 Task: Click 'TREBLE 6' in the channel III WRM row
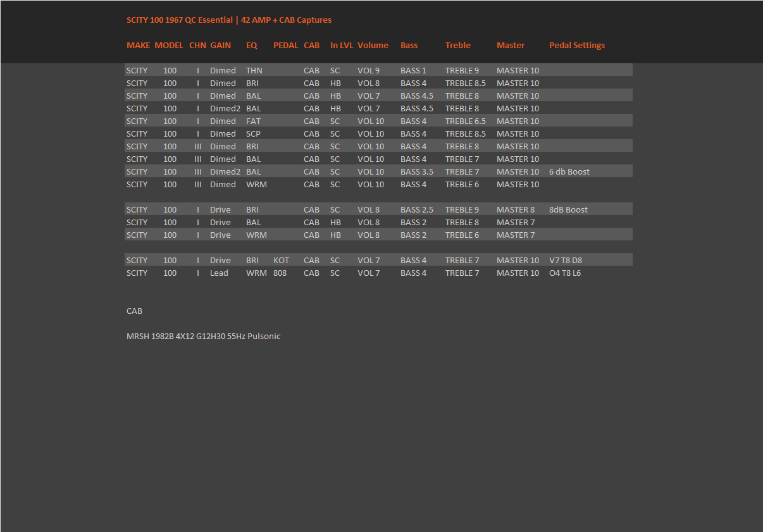[x=462, y=184]
